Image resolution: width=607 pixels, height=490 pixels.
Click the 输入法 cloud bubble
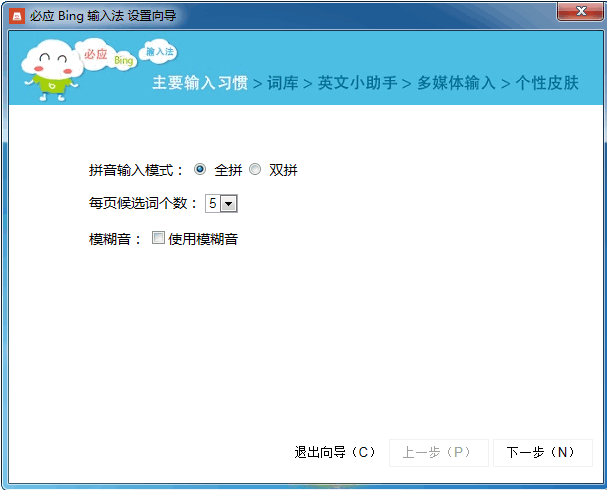tap(159, 51)
